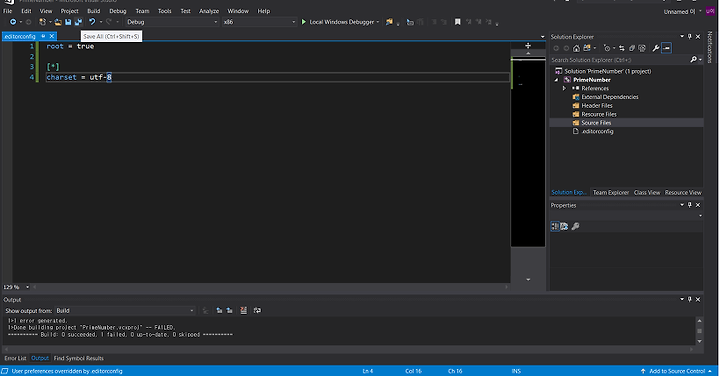720x376 pixels.
Task: Switch to the Error List tab
Action: (x=15, y=358)
